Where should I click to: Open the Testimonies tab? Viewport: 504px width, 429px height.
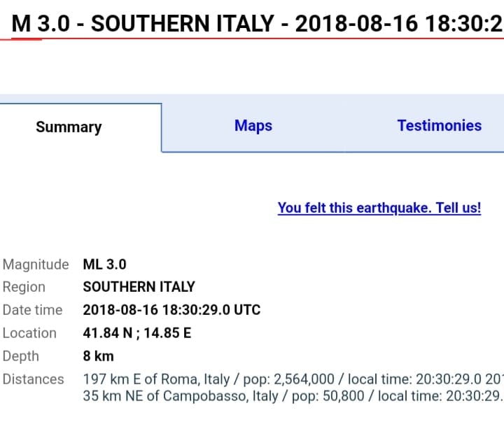pyautogui.click(x=439, y=126)
